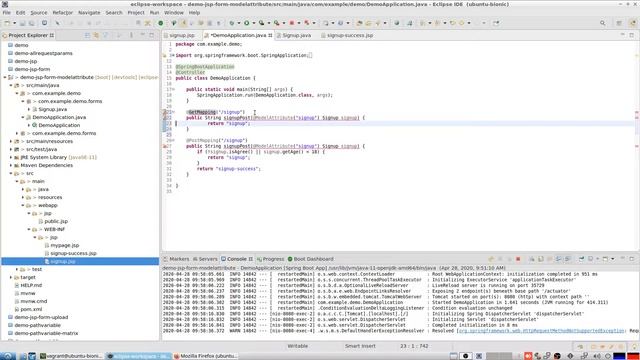Expand the target folder
Viewport: 640px width, 360px height.
[11, 277]
